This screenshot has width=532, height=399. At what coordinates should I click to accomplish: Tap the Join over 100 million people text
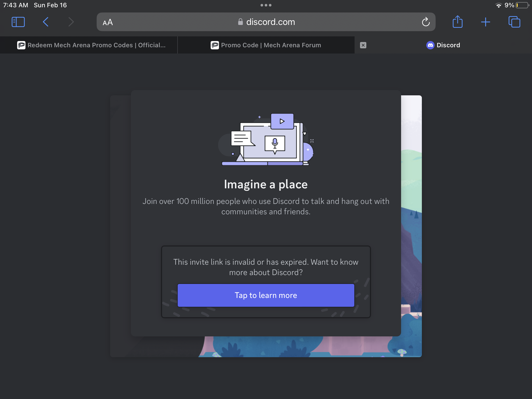point(266,207)
